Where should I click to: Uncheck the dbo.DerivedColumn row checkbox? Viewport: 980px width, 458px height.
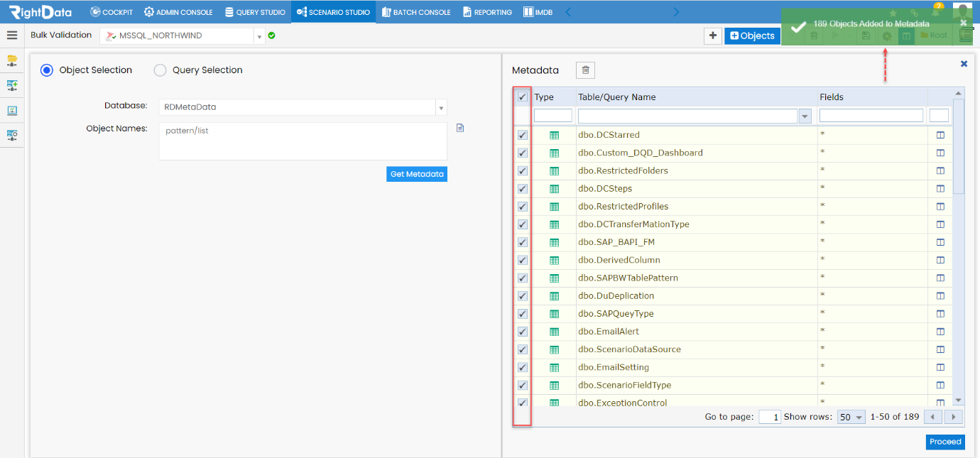coord(523,260)
